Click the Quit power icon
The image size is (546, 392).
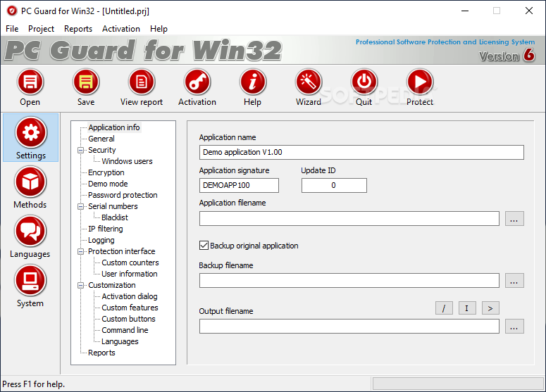click(x=364, y=82)
